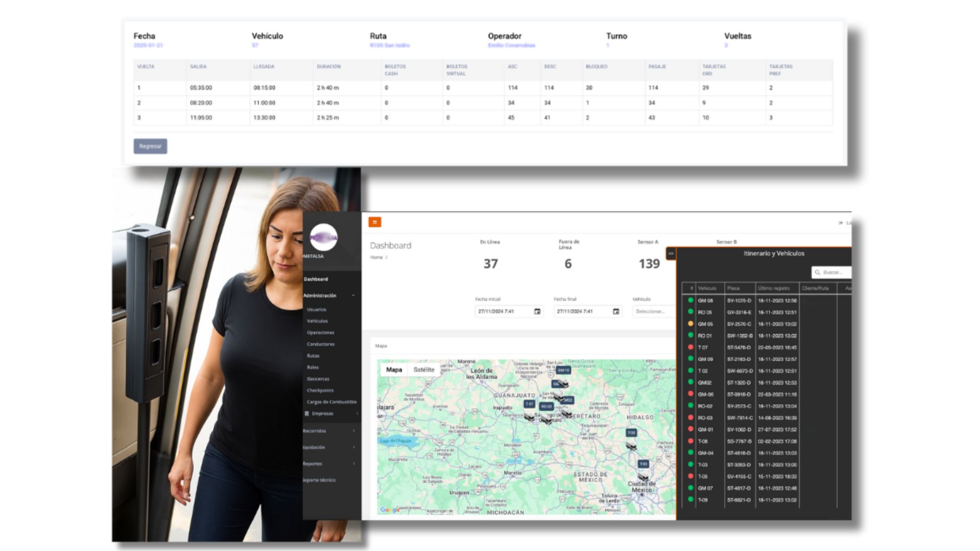The image size is (980, 551).
Task: Open Conductores in the sidebar menu
Action: [x=321, y=344]
